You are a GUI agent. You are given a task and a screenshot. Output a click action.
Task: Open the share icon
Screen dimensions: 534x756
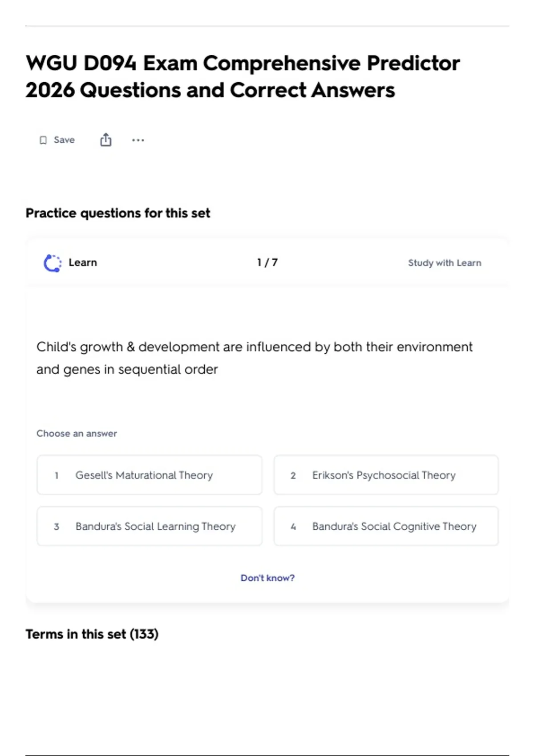(x=105, y=140)
